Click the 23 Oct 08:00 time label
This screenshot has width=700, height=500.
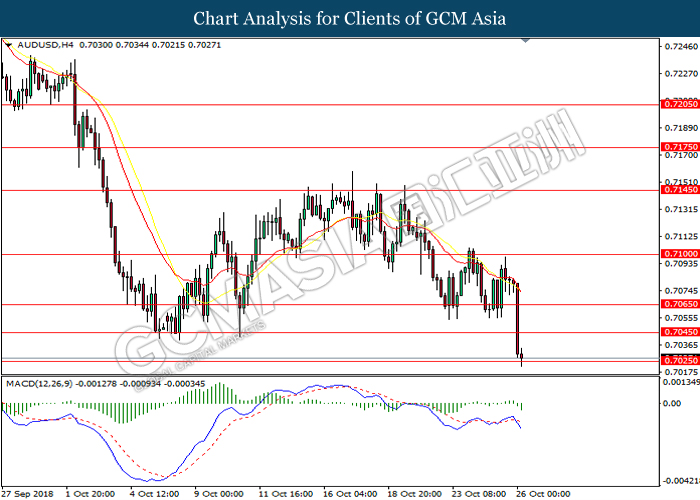(479, 494)
